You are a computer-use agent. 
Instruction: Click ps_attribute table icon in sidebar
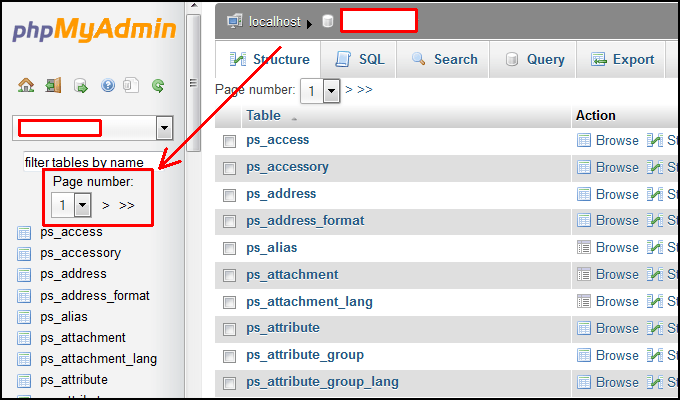[x=24, y=381]
